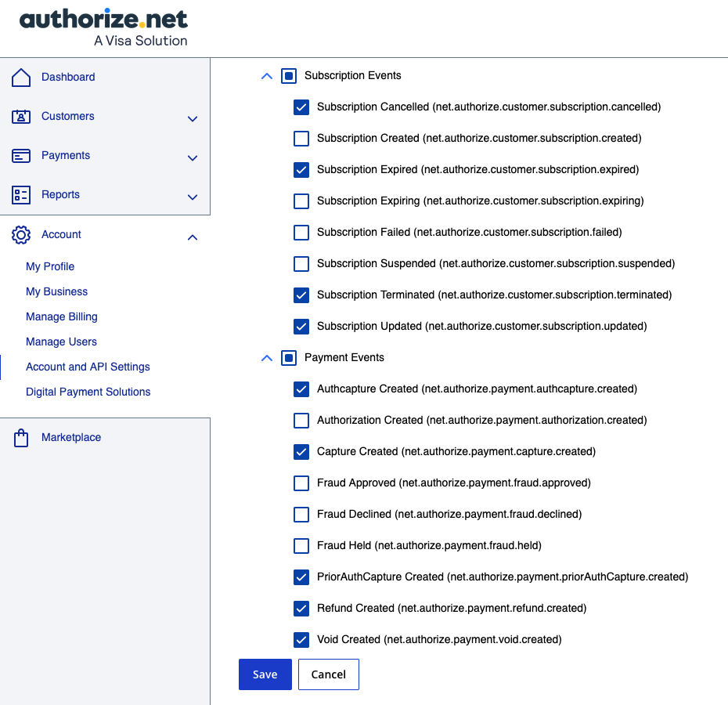Check Fraud Approved checkbox
The image size is (728, 705).
(x=301, y=483)
